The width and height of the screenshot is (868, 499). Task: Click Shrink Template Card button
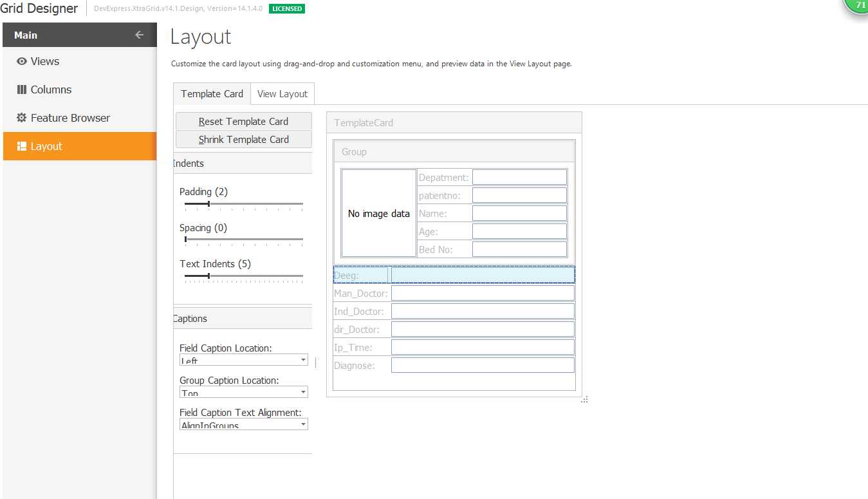[243, 139]
